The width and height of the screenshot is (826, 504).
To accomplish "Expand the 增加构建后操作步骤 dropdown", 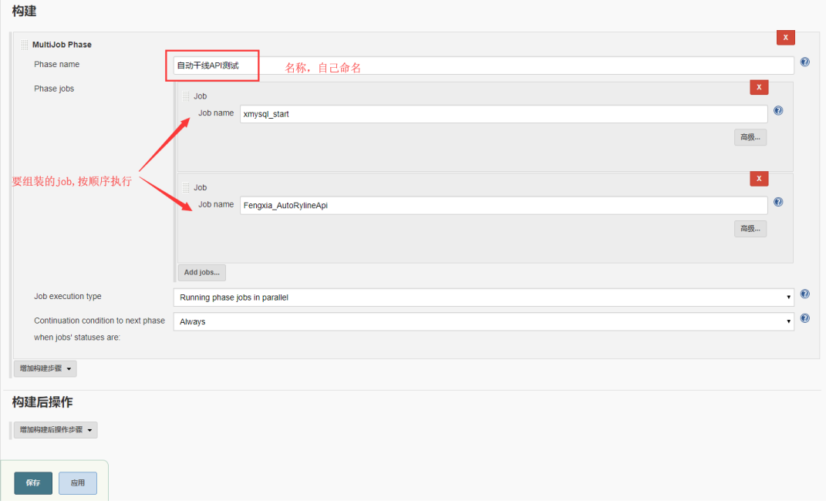I will coord(56,430).
